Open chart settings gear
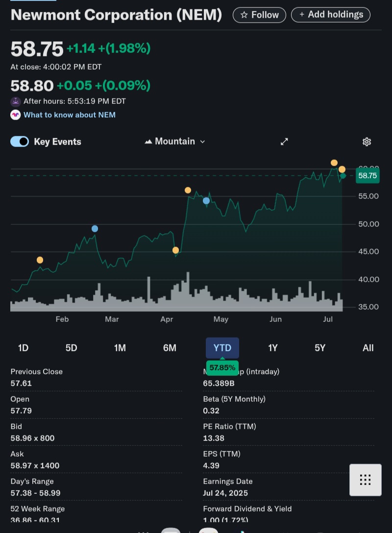The height and width of the screenshot is (533, 392). 367,142
